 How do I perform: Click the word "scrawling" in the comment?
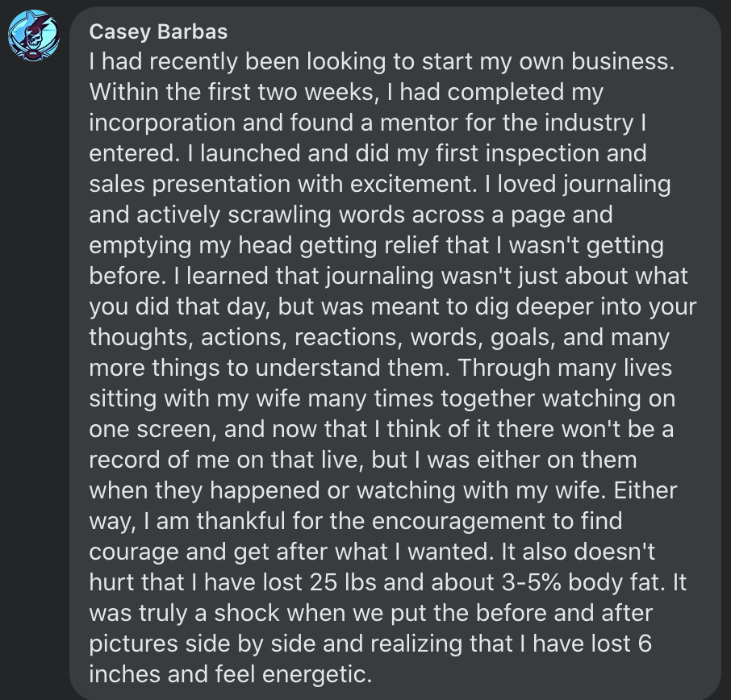pyautogui.click(x=279, y=215)
